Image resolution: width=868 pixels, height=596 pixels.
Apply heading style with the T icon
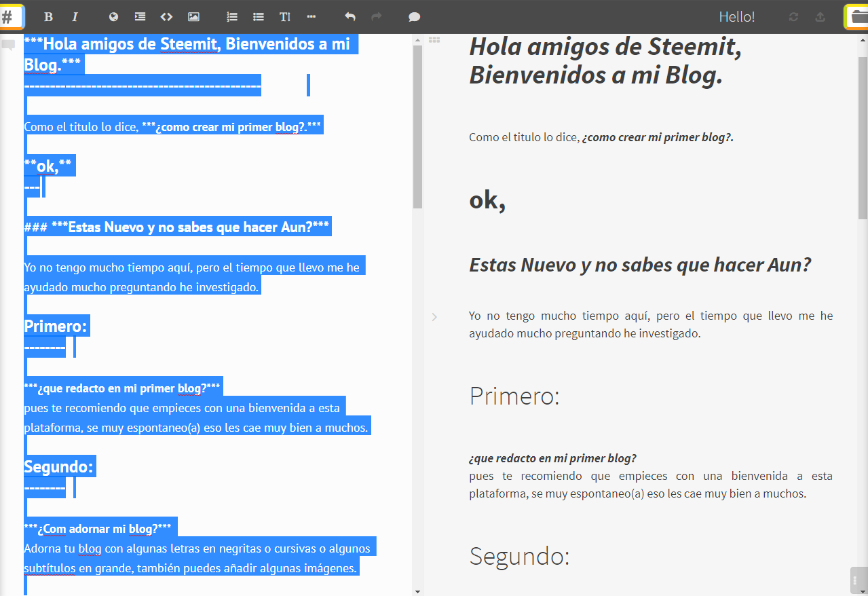click(285, 17)
